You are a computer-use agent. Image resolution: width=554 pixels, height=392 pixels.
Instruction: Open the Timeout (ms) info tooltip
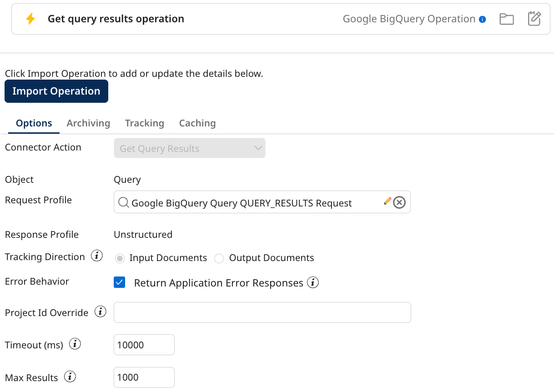pyautogui.click(x=75, y=344)
